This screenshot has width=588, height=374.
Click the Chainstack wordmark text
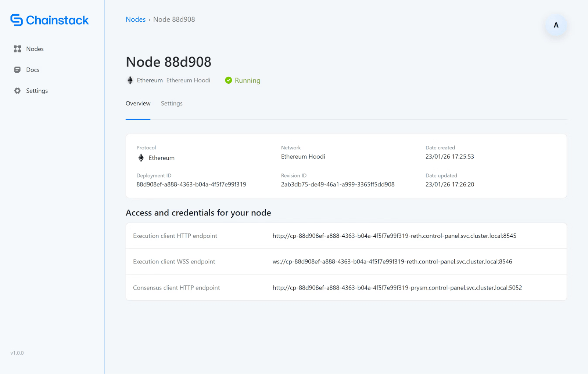coord(57,20)
